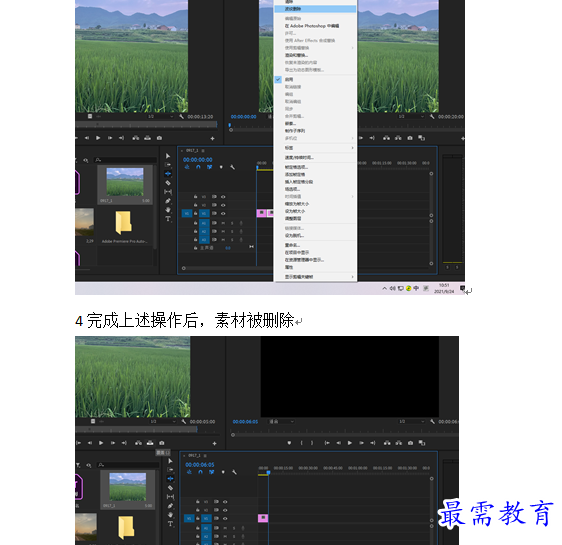Pick the Razor tool in upper screenshot
The image size is (562, 545).
point(168,183)
